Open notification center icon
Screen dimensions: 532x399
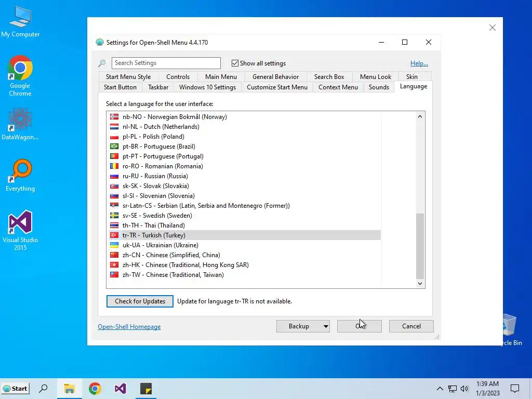[x=515, y=389]
